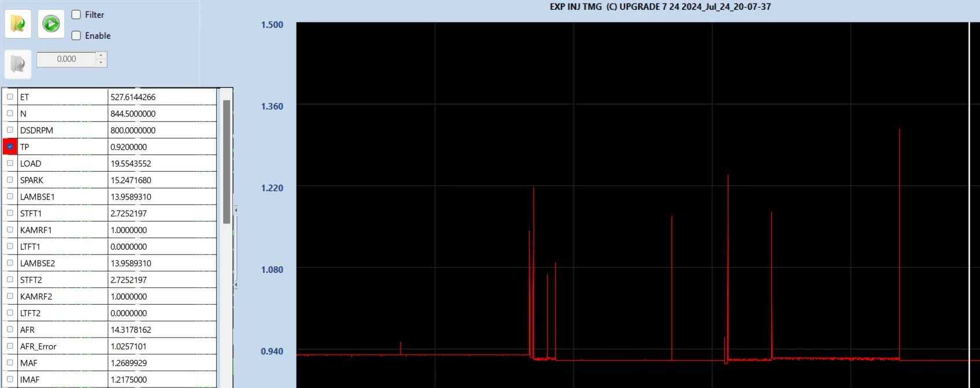Viewport: 980px width, 388px height.
Task: Check the DSDRPM channel checkbox
Action: (x=10, y=130)
